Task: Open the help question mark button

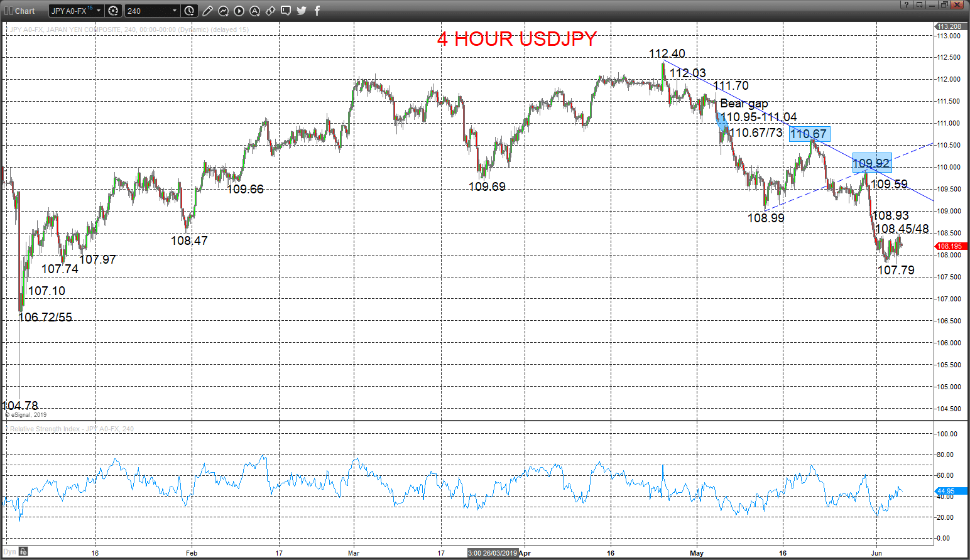Action: tap(906, 4)
